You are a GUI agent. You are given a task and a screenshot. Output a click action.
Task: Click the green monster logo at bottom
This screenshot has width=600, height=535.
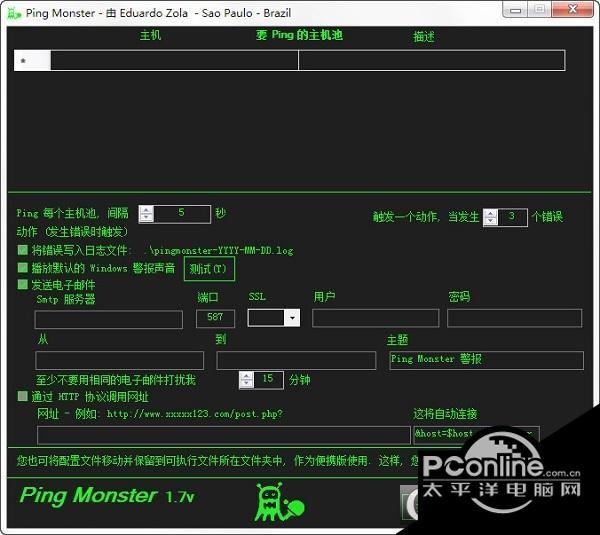[x=279, y=502]
